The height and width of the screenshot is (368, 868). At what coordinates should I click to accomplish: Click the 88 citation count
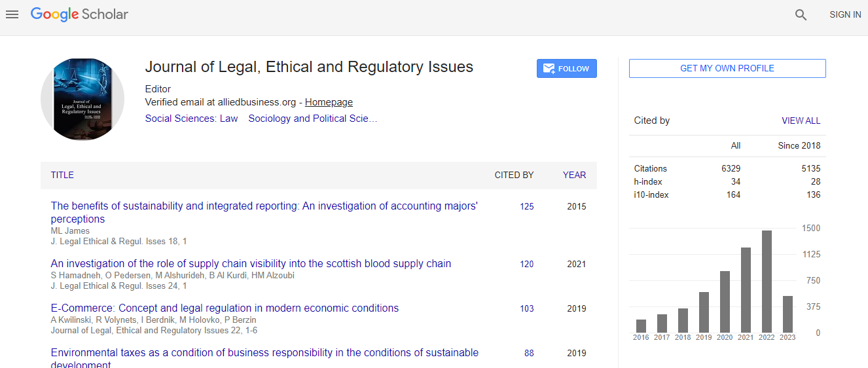click(529, 353)
